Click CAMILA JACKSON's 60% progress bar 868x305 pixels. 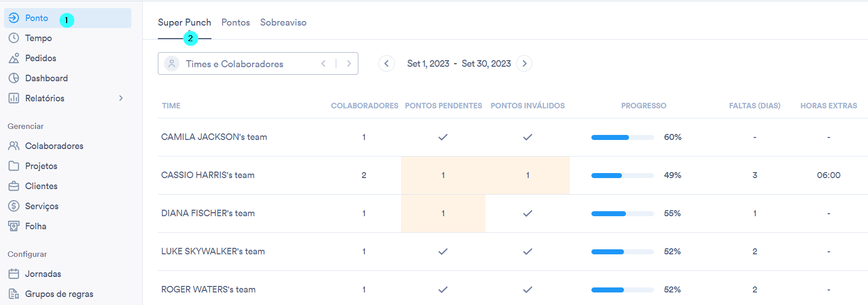point(622,137)
